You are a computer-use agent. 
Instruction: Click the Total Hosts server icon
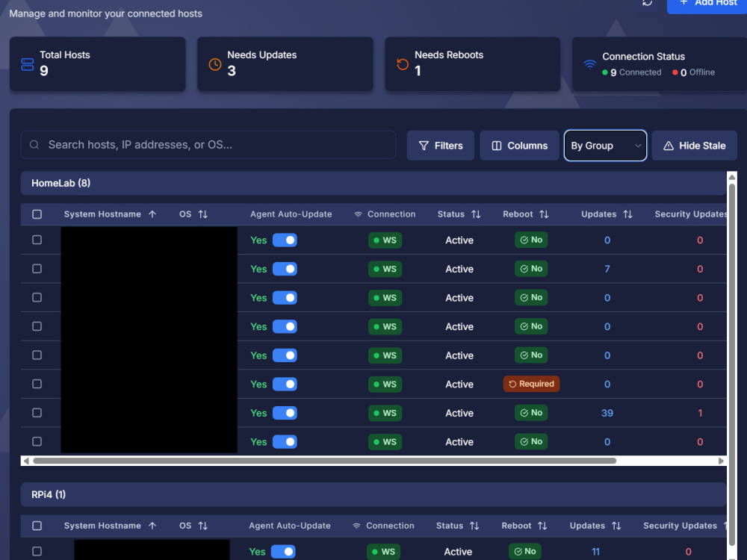pyautogui.click(x=28, y=64)
